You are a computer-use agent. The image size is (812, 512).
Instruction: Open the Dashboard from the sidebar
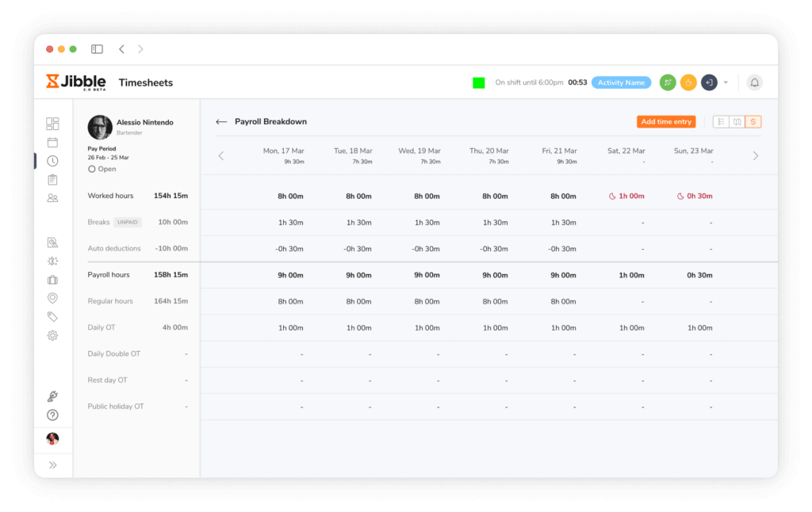point(52,124)
